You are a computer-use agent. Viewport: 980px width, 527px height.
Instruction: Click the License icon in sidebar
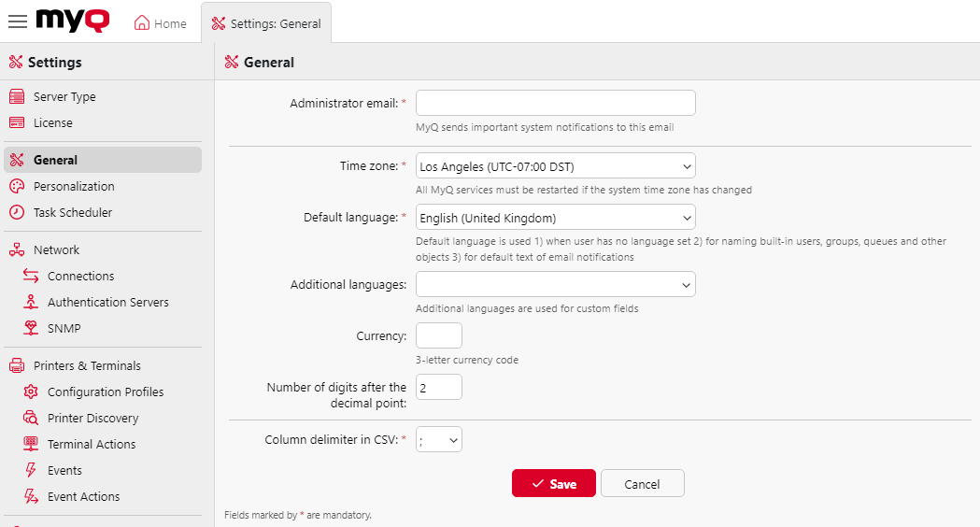[16, 123]
